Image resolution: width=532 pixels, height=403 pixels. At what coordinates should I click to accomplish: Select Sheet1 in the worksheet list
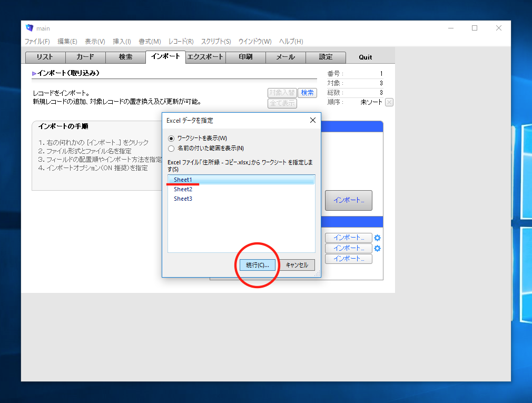click(183, 180)
